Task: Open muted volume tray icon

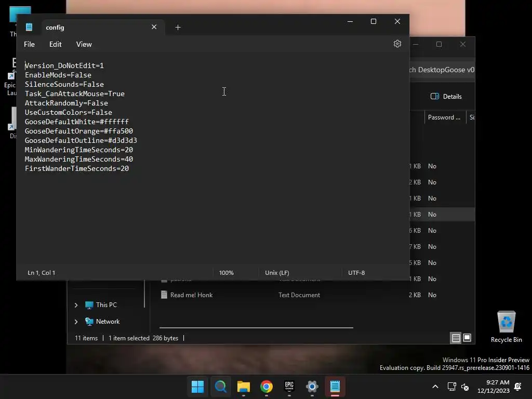Action: pos(465,387)
